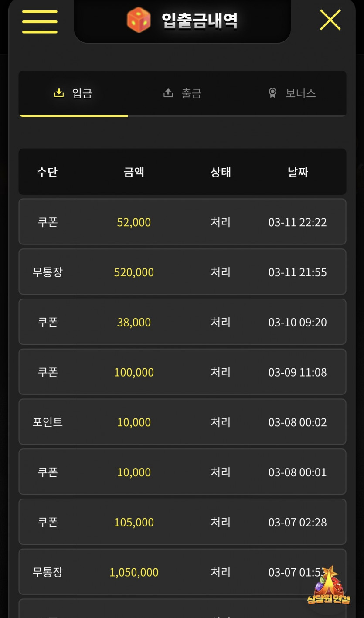This screenshot has width=364, height=618.
Task: Click the 상태 column header
Action: coord(221,172)
